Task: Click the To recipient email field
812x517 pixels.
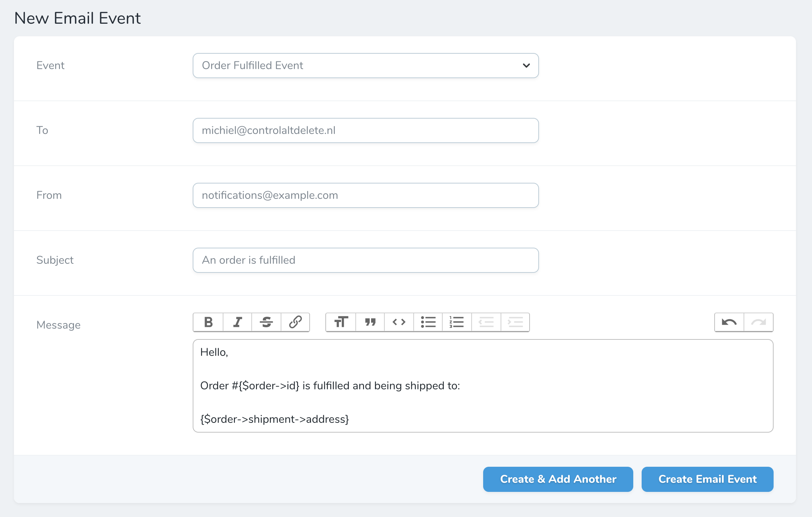Action: tap(365, 130)
